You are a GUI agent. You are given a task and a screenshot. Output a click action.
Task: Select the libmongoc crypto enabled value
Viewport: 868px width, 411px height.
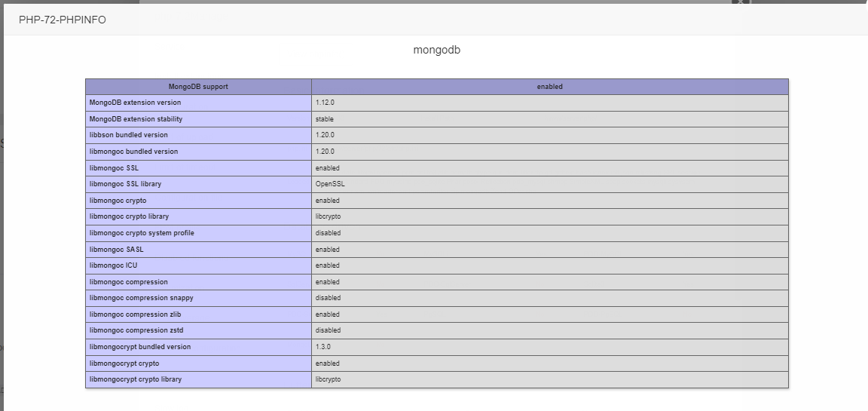550,201
